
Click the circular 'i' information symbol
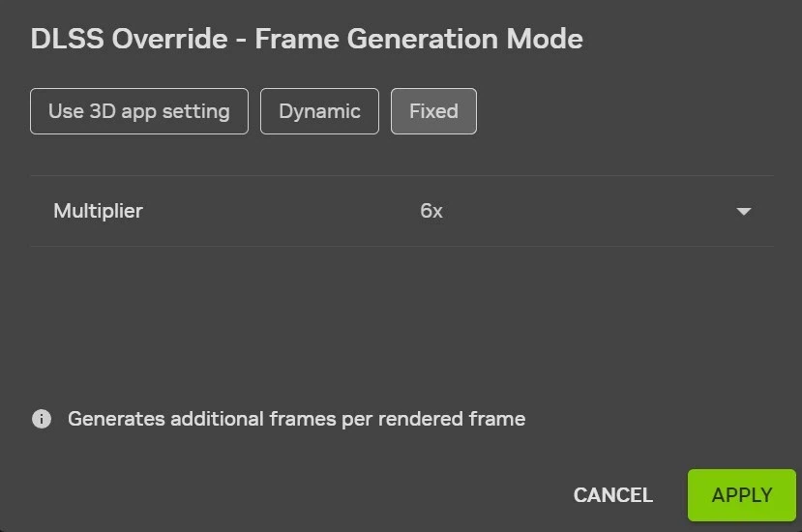[x=42, y=419]
